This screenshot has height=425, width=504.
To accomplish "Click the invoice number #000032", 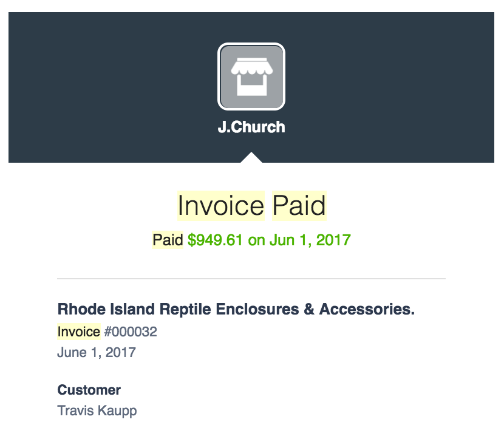I will click(131, 331).
